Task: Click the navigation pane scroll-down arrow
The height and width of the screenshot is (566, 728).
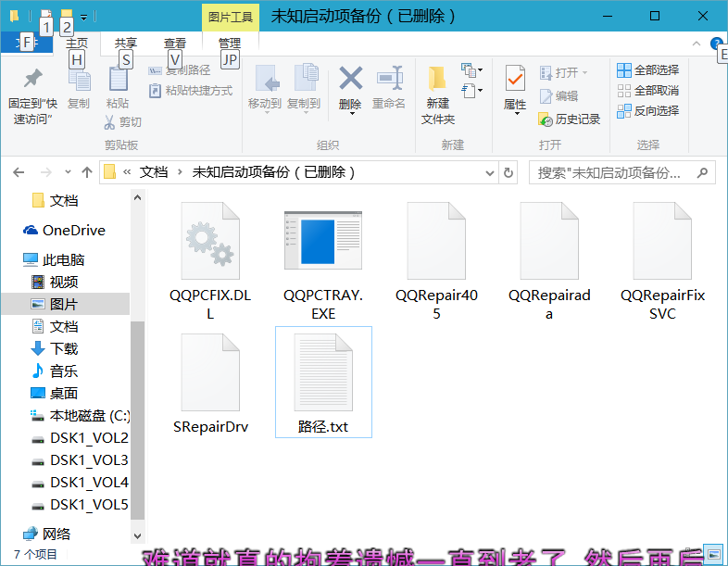Action: pyautogui.click(x=137, y=536)
